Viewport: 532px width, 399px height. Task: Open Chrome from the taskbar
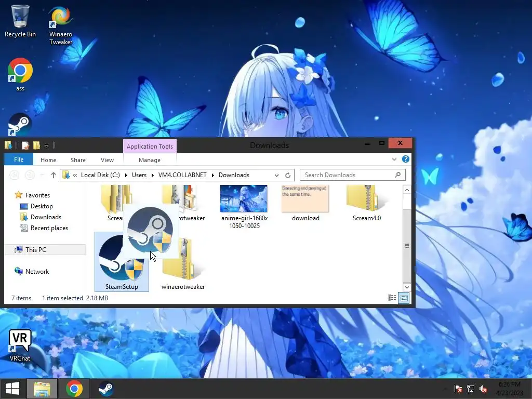pyautogui.click(x=74, y=389)
